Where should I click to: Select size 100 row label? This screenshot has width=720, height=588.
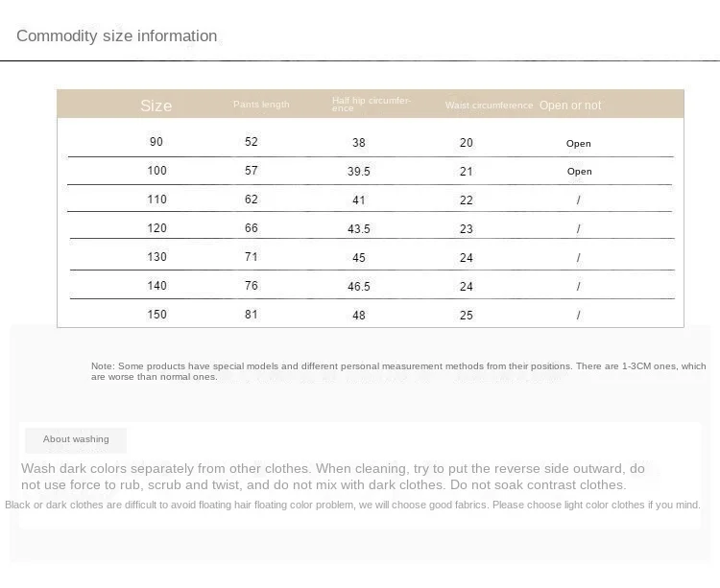[x=156, y=171]
